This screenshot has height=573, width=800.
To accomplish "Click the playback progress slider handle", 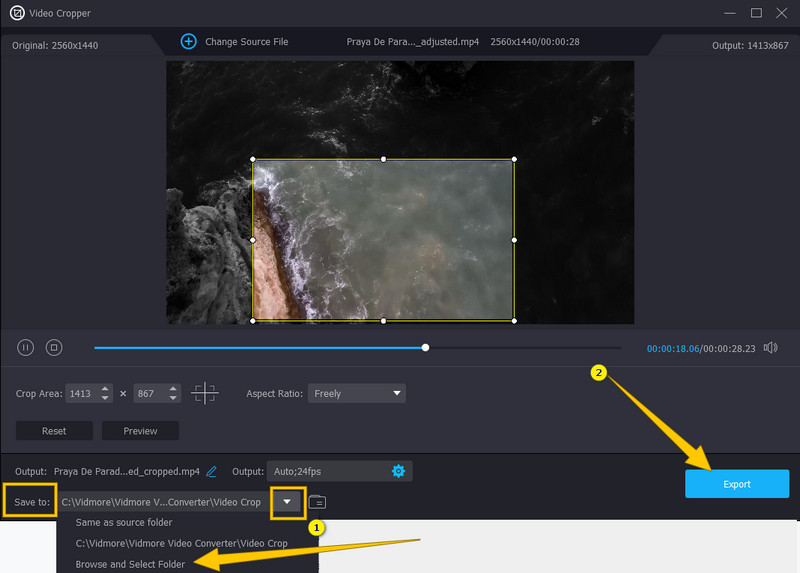I will [426, 348].
